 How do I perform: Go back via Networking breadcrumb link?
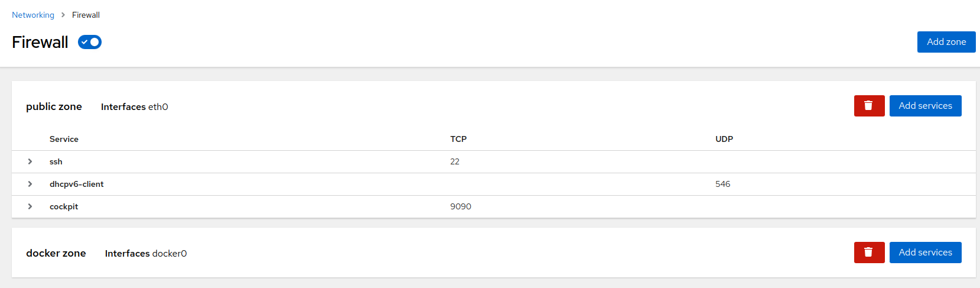(33, 15)
